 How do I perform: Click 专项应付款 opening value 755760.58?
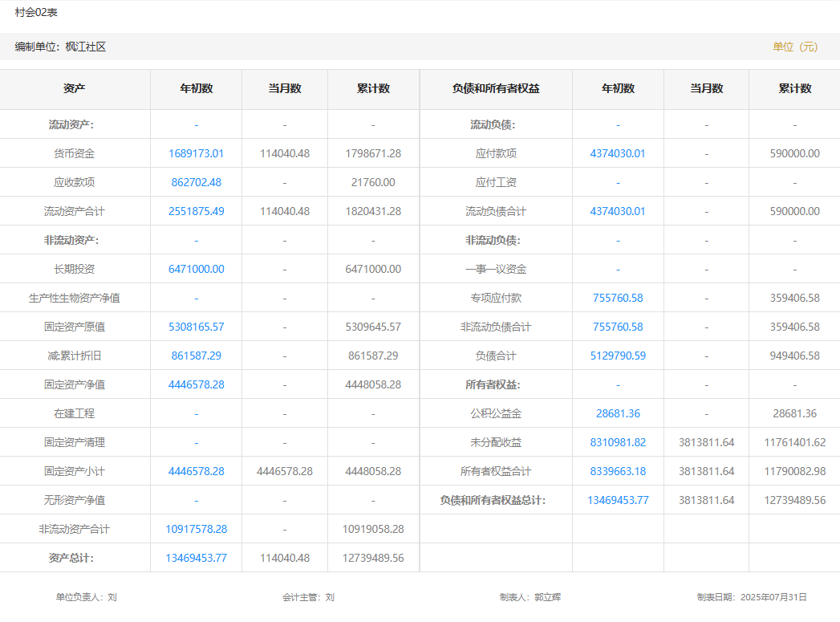(x=618, y=298)
